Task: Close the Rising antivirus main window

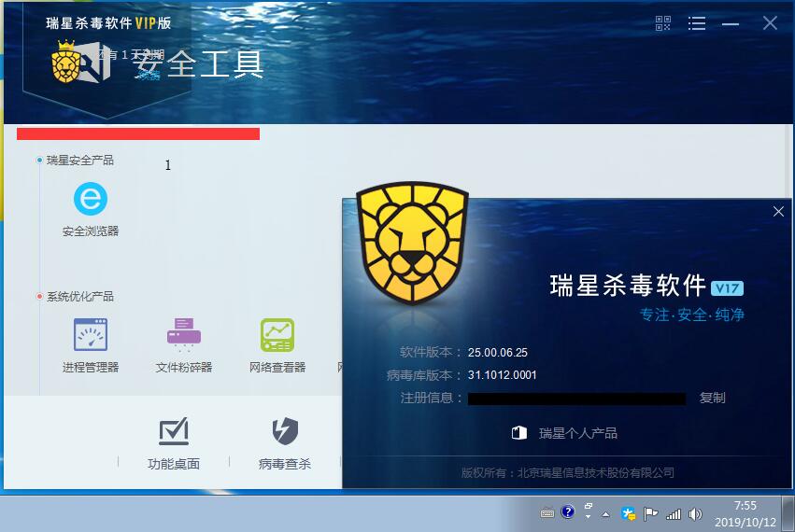Action: 770,22
